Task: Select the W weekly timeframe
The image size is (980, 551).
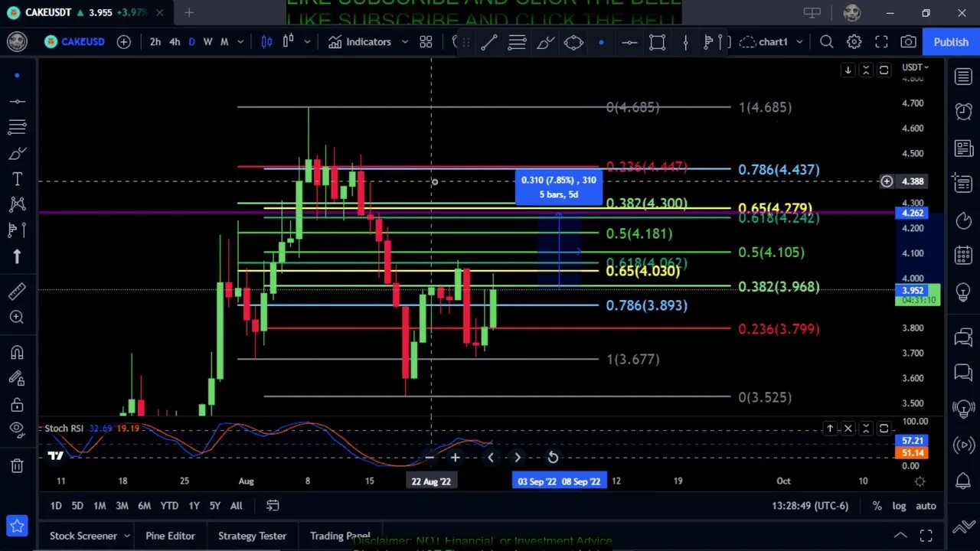Action: (207, 42)
